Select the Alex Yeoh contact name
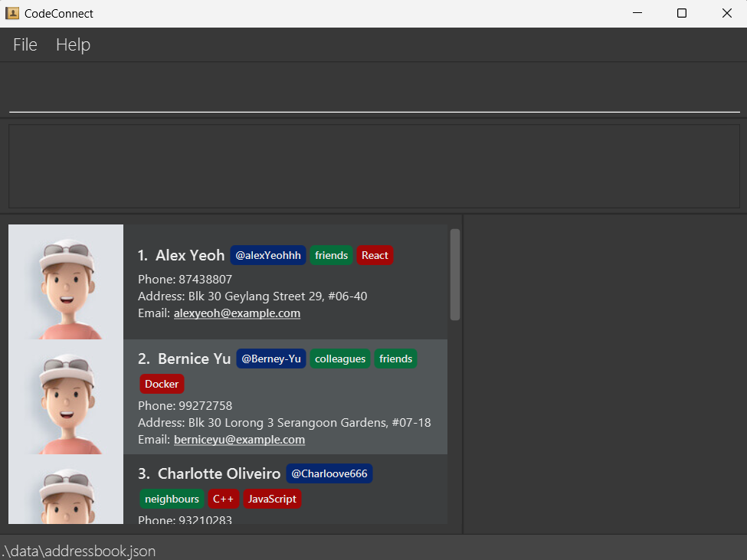The image size is (747, 560). pyautogui.click(x=190, y=255)
